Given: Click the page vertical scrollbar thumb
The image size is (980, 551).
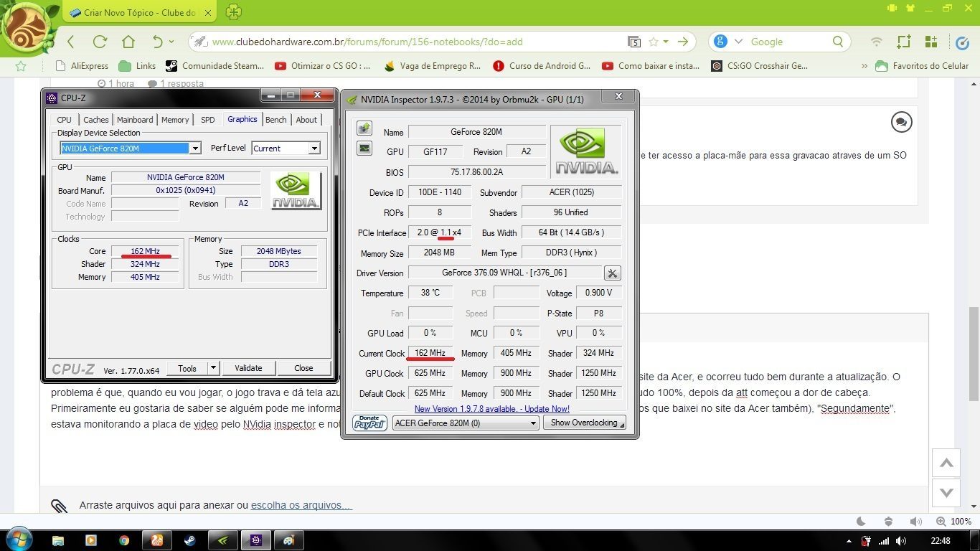Looking at the screenshot, I should pyautogui.click(x=974, y=354).
